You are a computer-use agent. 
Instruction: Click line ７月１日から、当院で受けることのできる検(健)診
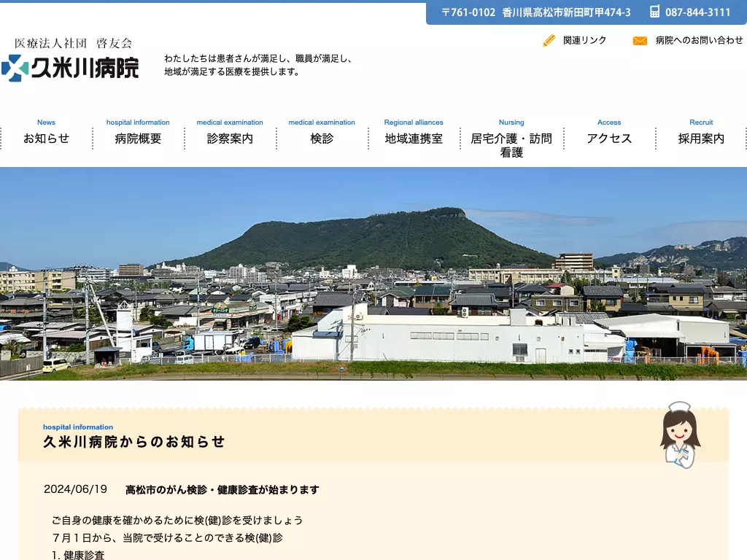[167, 537]
